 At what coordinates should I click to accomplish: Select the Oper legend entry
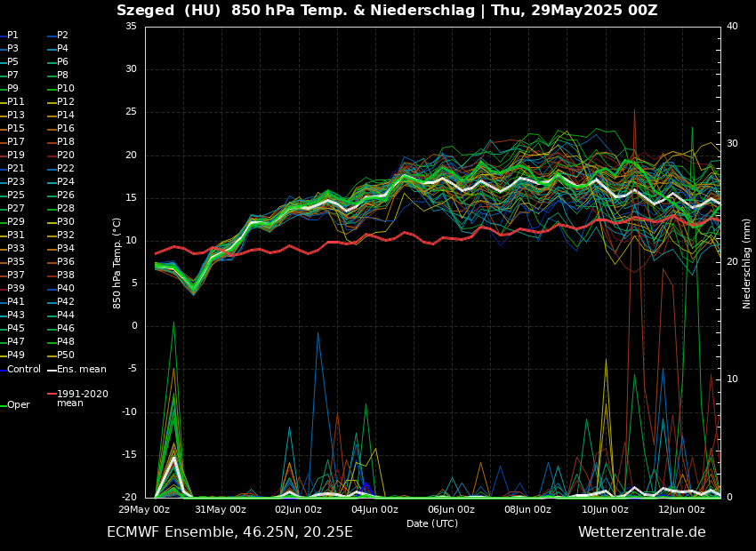coord(18,404)
